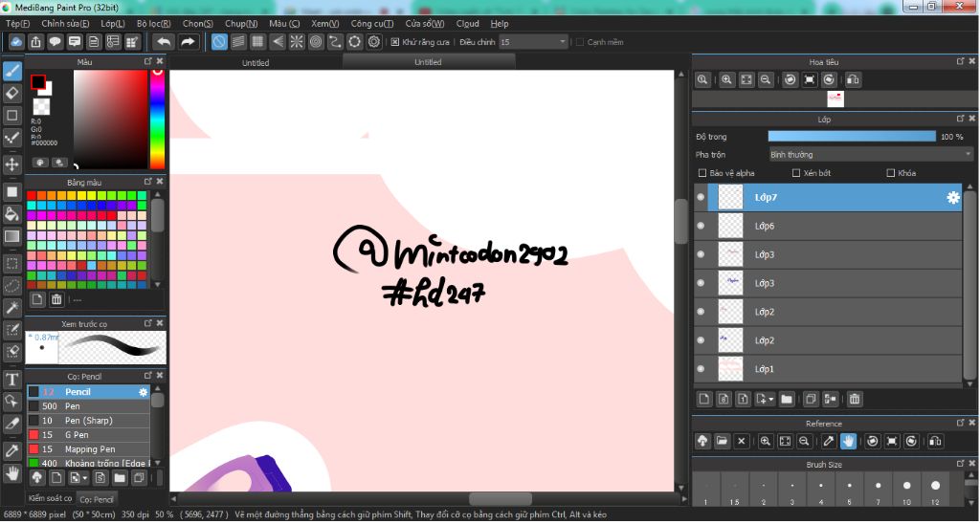Enable the radial snap guide
Screen dimensions: 980x524
click(x=297, y=42)
